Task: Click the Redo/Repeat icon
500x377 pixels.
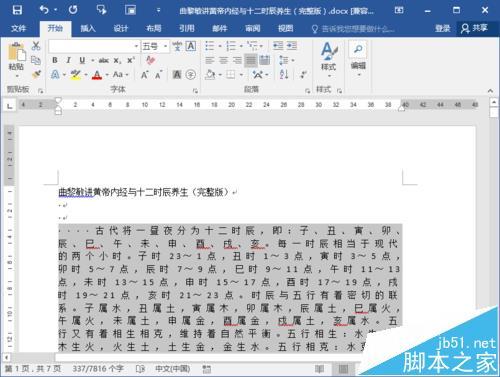Action: point(73,10)
